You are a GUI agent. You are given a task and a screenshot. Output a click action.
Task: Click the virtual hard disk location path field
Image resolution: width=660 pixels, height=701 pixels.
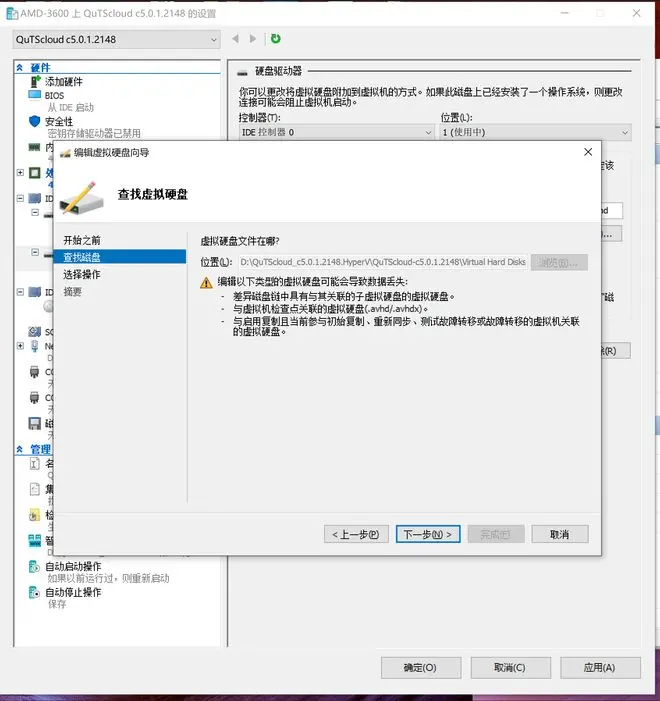click(x=383, y=262)
